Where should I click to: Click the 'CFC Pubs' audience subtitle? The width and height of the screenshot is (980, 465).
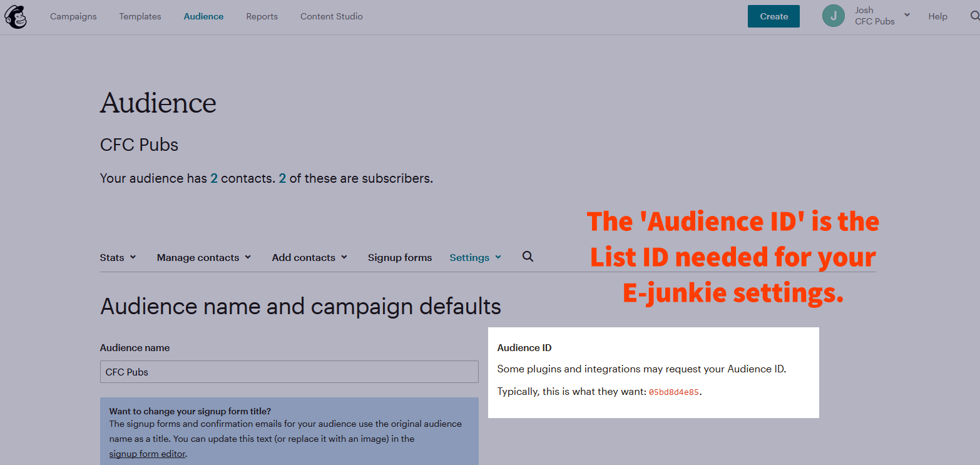[139, 145]
